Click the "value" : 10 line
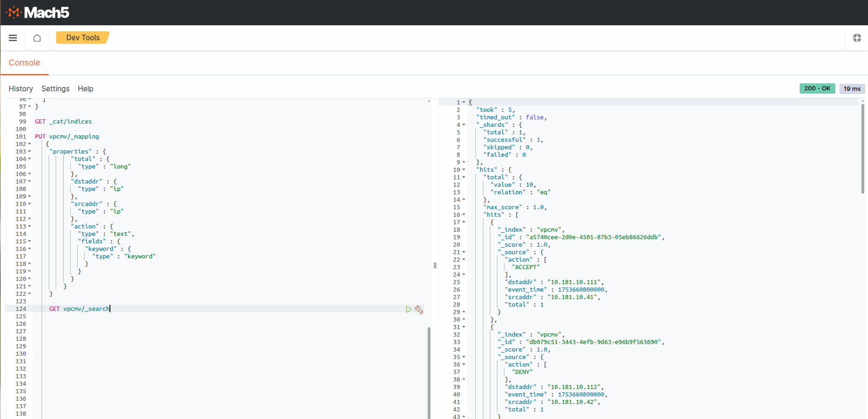Viewport: 868px width, 419px height. (513, 185)
